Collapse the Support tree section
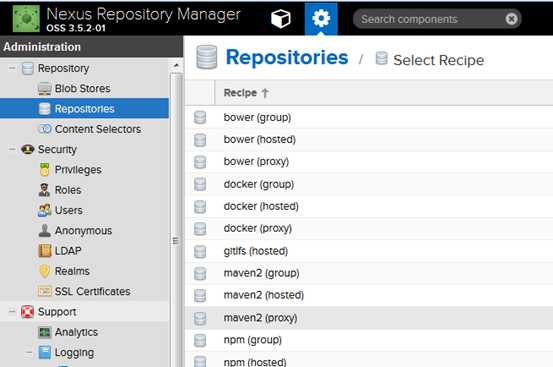Screen dimensions: 553x367 pyautogui.click(x=12, y=312)
